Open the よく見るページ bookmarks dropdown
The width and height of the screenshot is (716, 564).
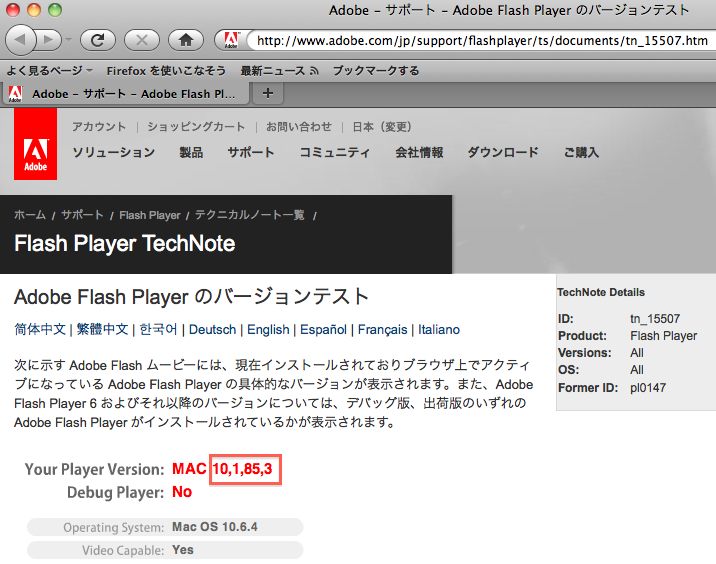(49, 71)
